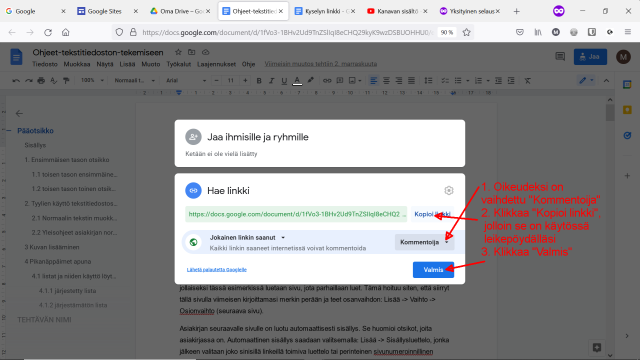Star the document Ohjeet-tekstitiedoston-tekemiseen
Viewport: 640px width, 360px height.
coord(178,52)
